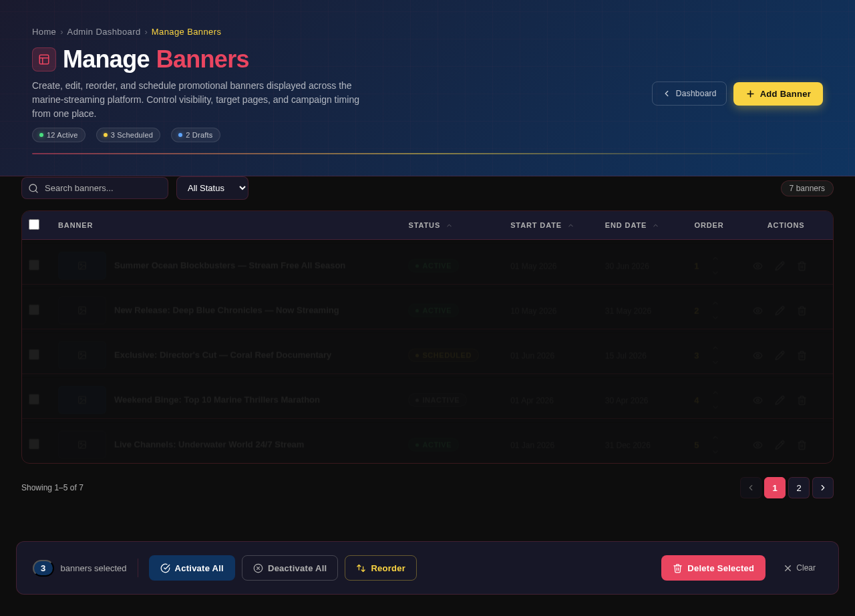Click the SCHEDULED status badge
This screenshot has height=616, width=855.
tap(444, 355)
